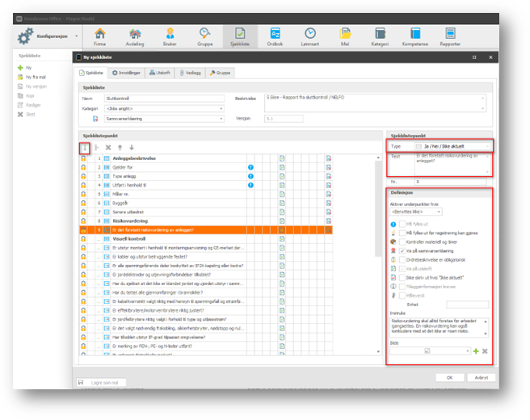530x420 pixels.
Task: Open Kategori dropdown
Action: (x=164, y=108)
